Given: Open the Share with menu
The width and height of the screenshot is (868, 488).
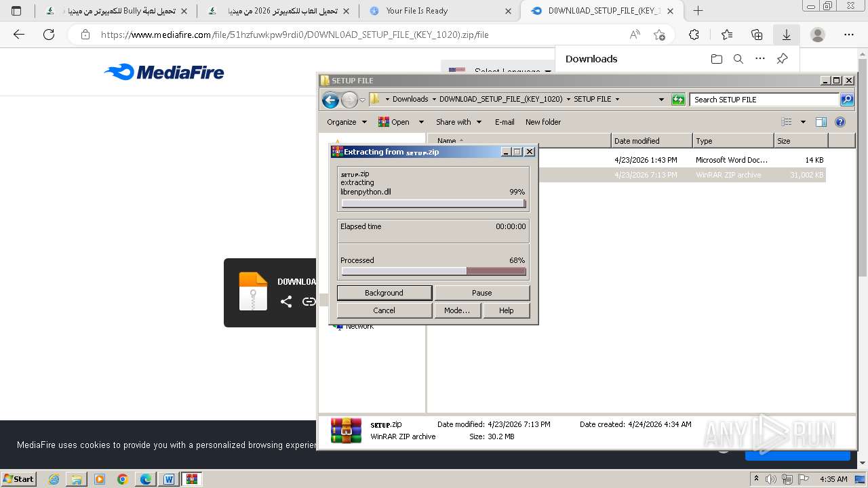Looking at the screenshot, I should [x=458, y=122].
